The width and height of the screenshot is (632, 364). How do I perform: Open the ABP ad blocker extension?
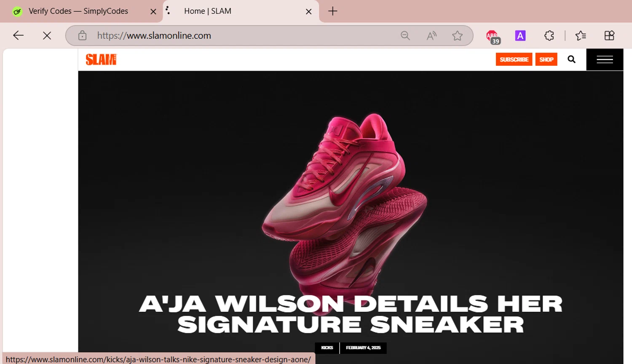point(493,37)
